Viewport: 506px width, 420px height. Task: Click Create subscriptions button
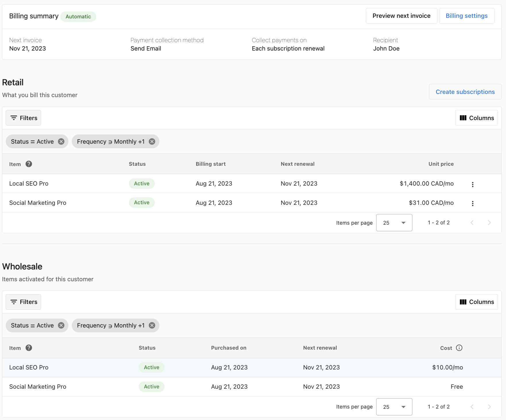pyautogui.click(x=465, y=92)
